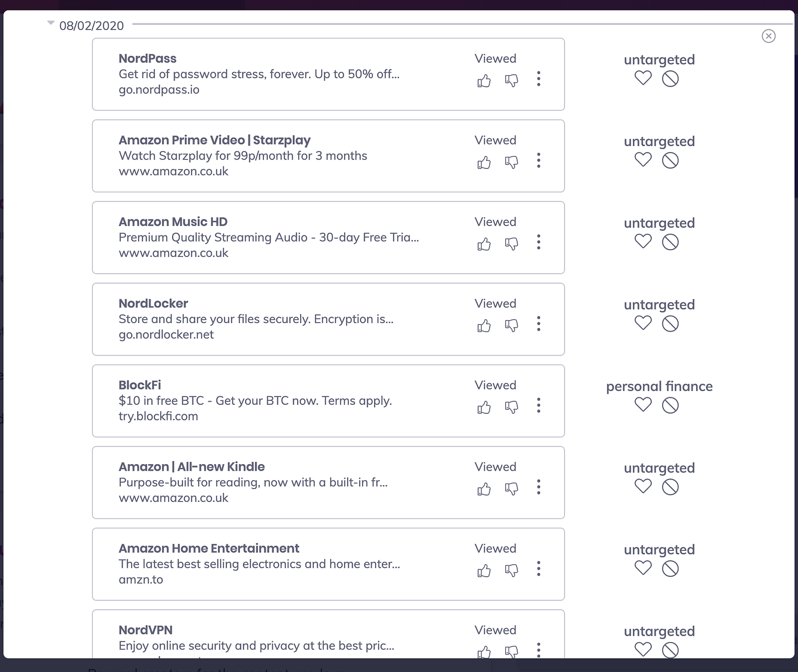The image size is (798, 672).
Task: Thumbs up the NordPass ad
Action: coord(484,81)
